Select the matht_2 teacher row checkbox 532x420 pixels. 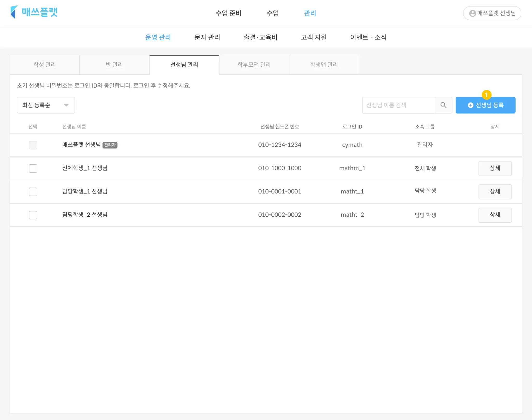[x=33, y=215]
